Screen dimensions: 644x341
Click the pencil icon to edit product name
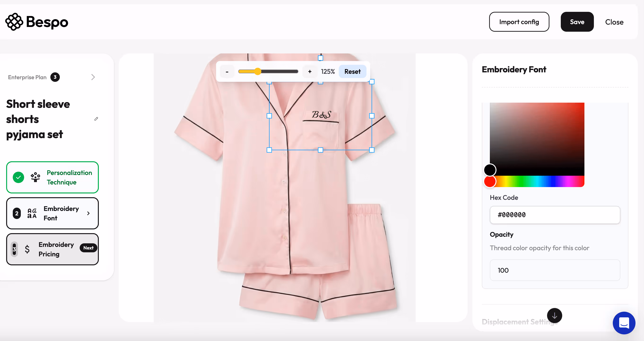point(96,119)
